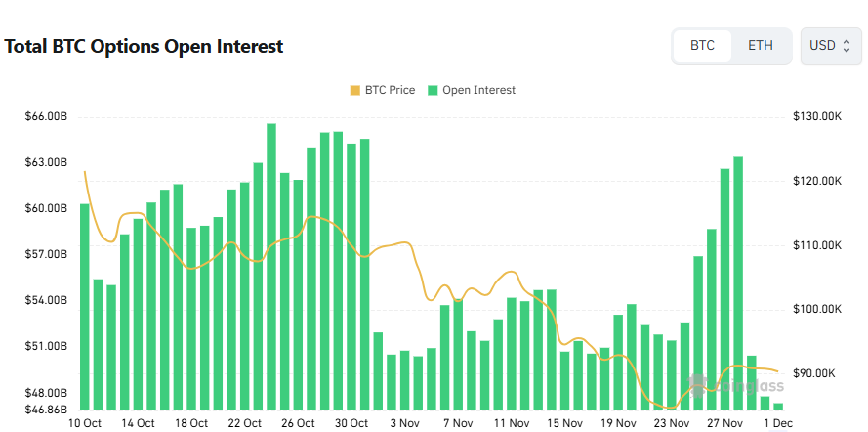Open the USD currency dropdown

(x=830, y=46)
